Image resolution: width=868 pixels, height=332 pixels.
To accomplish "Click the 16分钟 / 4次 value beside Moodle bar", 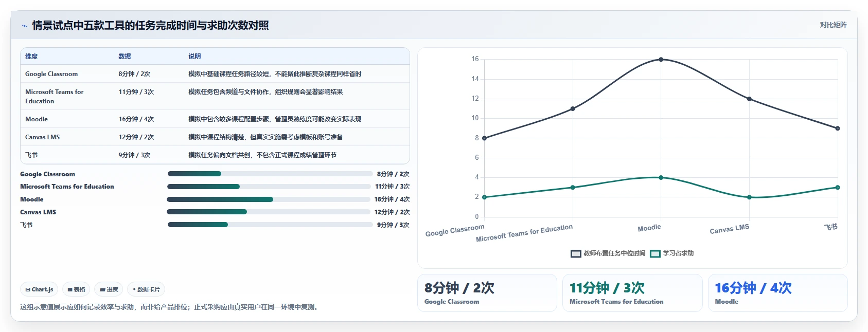I will pyautogui.click(x=392, y=199).
